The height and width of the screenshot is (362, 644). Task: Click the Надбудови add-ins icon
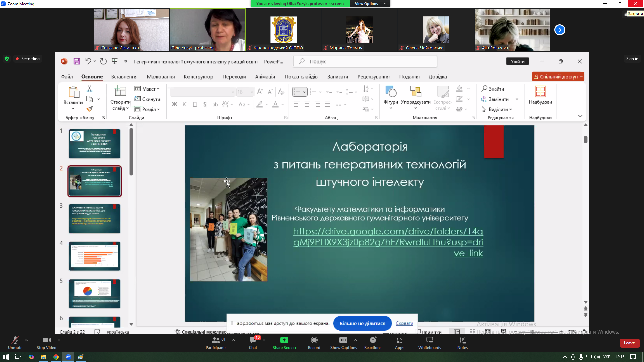click(540, 92)
